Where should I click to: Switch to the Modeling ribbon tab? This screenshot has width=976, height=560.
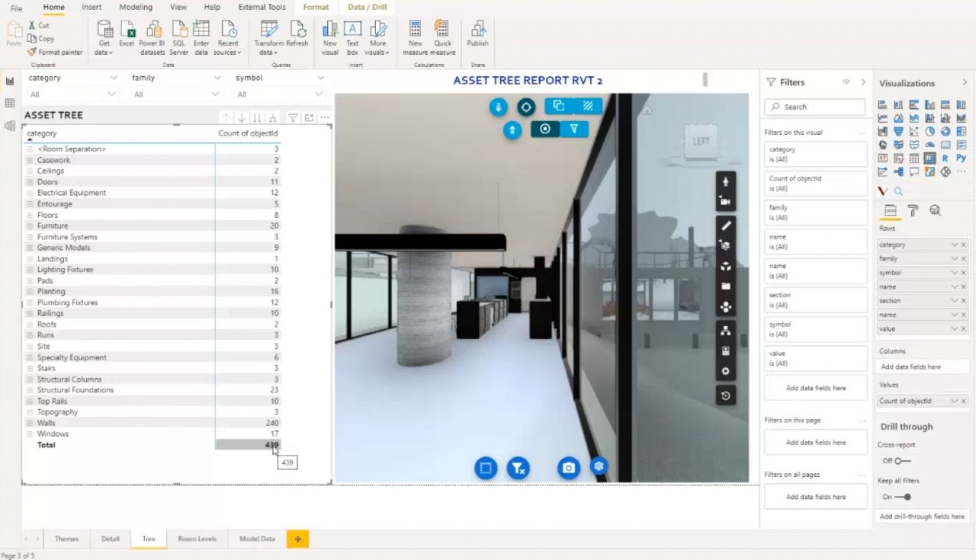(135, 7)
